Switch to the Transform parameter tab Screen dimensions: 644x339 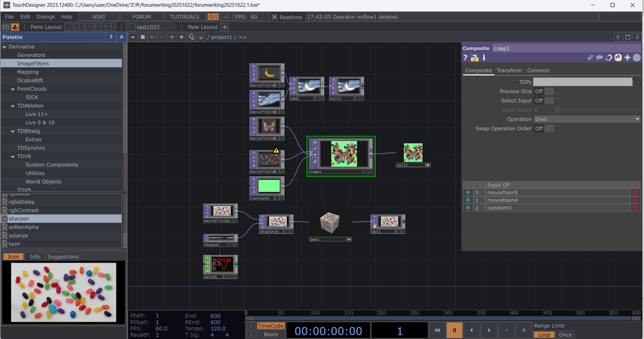coord(509,70)
